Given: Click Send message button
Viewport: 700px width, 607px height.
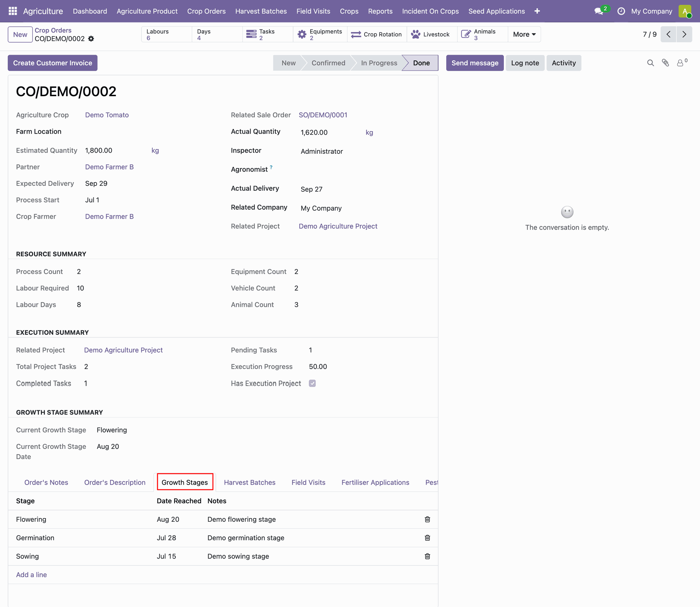Looking at the screenshot, I should point(475,63).
